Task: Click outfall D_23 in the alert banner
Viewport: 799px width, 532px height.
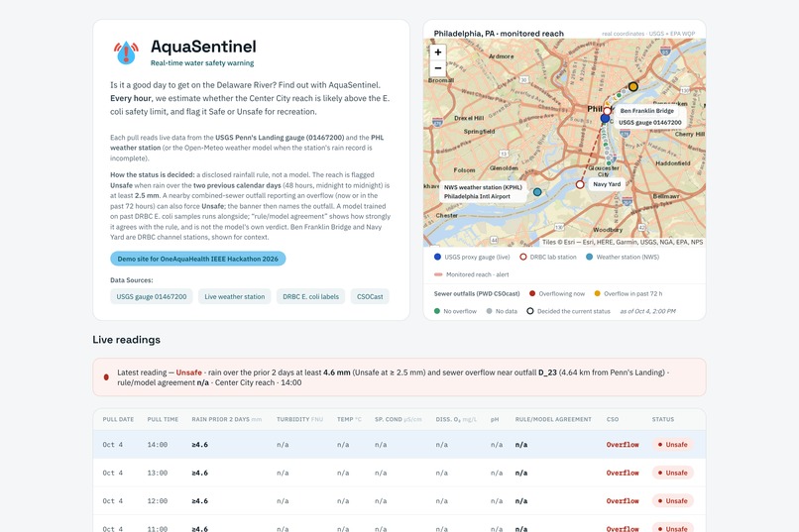Action: click(x=548, y=372)
